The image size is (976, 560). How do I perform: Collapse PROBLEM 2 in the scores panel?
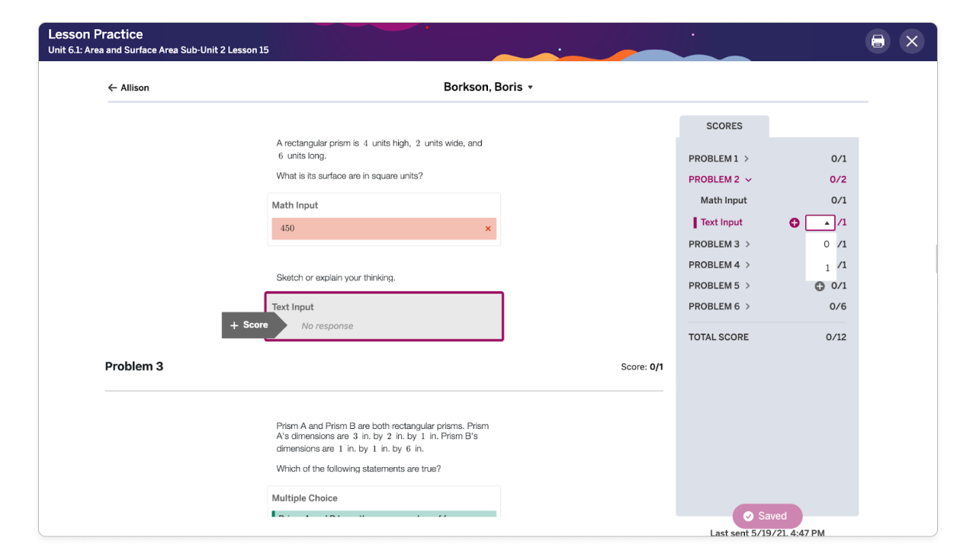click(x=721, y=179)
